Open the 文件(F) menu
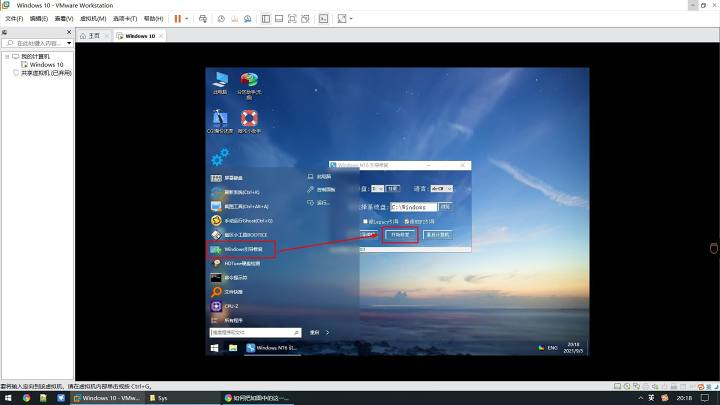The height and width of the screenshot is (405, 720). click(x=14, y=19)
